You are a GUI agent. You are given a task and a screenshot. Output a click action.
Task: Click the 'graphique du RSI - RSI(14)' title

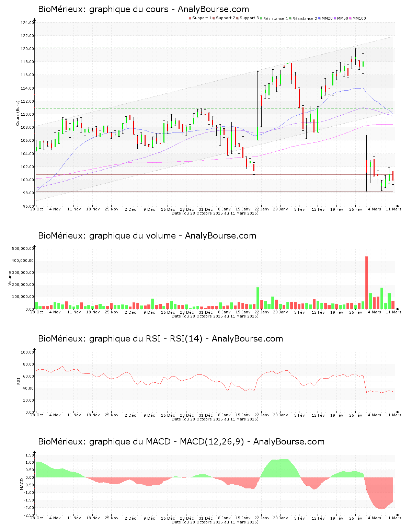pyautogui.click(x=160, y=339)
